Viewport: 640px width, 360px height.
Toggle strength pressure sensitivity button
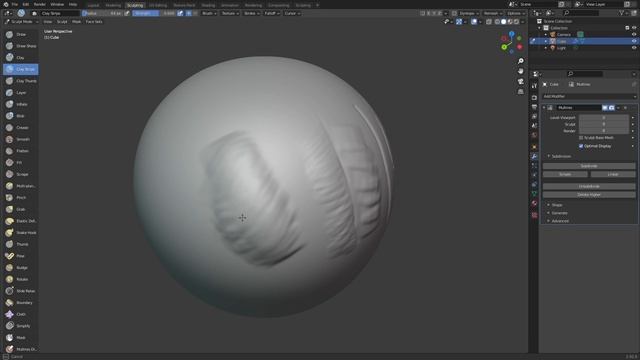coord(180,13)
